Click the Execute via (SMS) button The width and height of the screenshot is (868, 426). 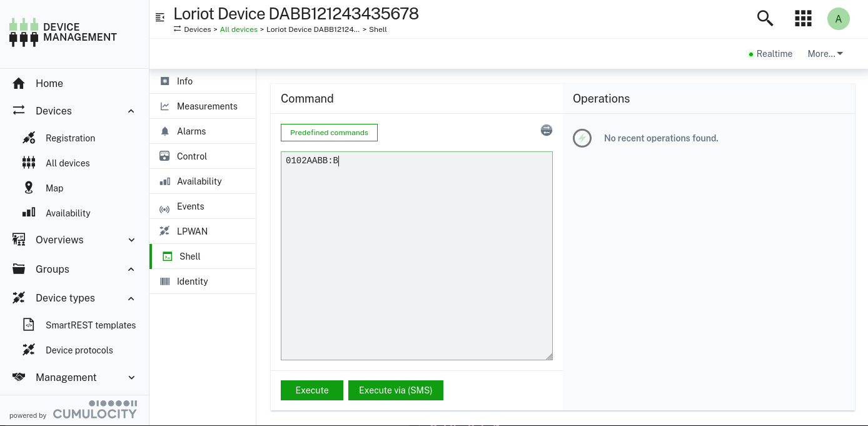[395, 390]
